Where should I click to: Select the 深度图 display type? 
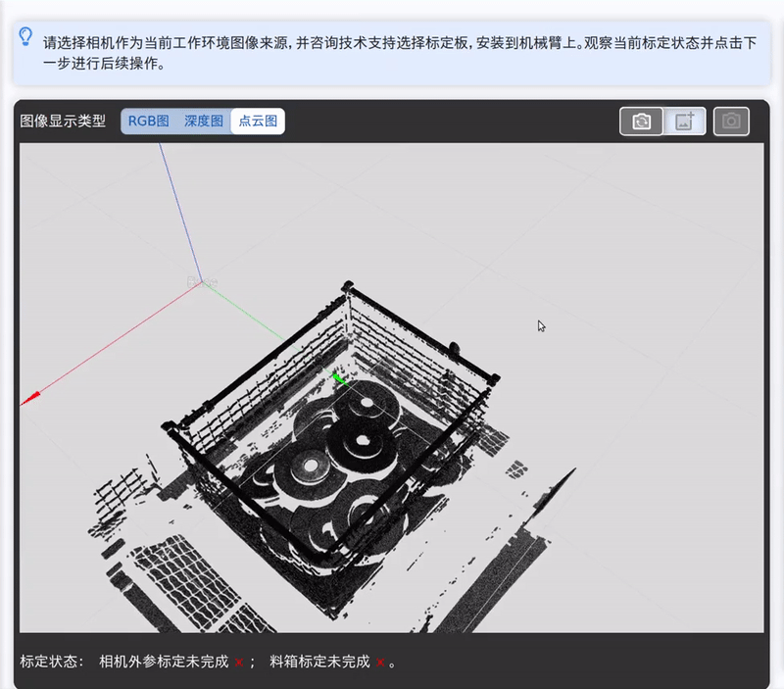[x=204, y=122]
